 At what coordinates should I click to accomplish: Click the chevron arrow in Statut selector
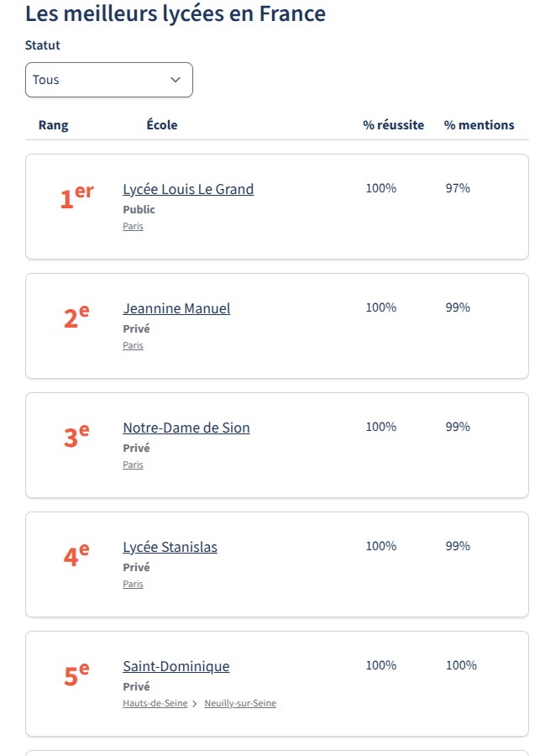176,80
